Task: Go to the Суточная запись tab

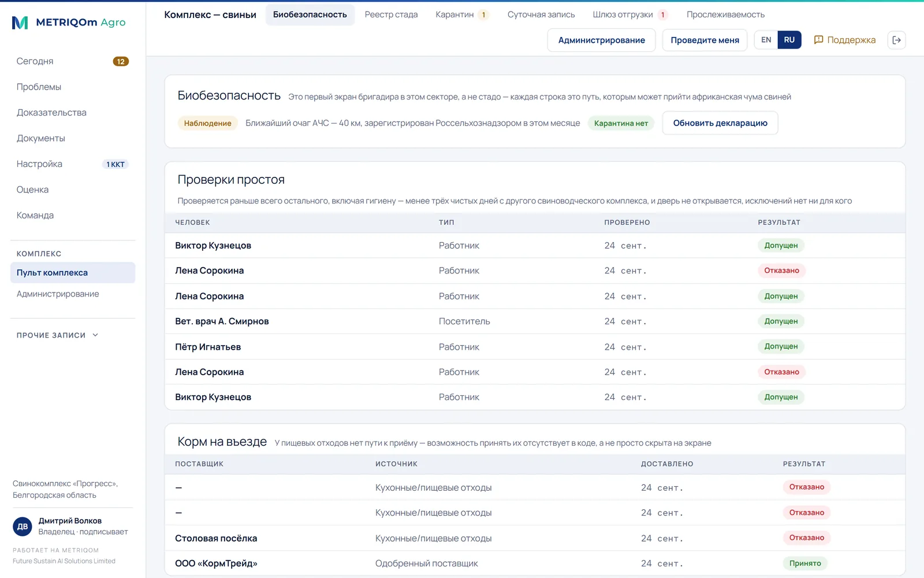Action: pyautogui.click(x=541, y=14)
